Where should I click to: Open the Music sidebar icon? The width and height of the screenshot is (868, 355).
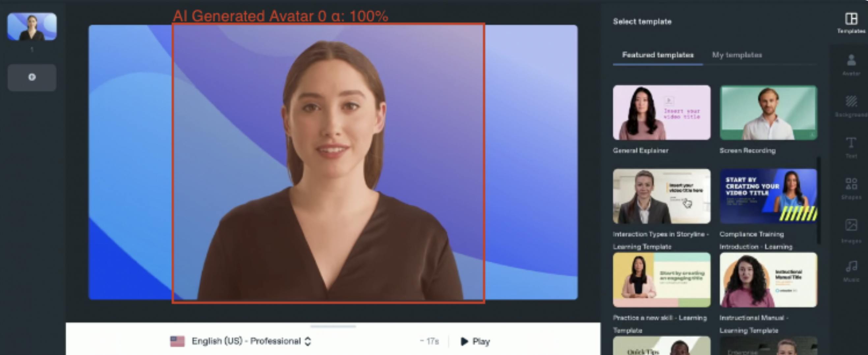(x=851, y=271)
